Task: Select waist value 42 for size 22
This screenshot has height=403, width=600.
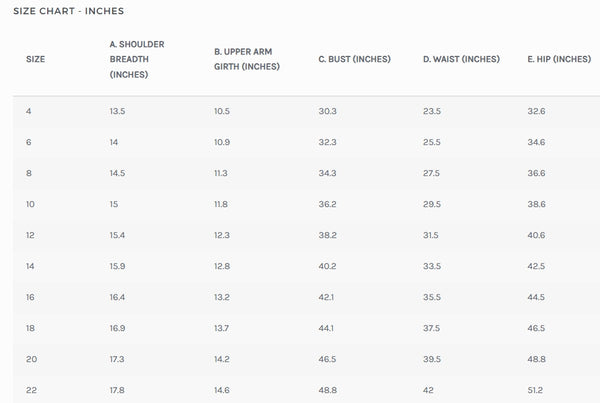Action: click(x=428, y=390)
